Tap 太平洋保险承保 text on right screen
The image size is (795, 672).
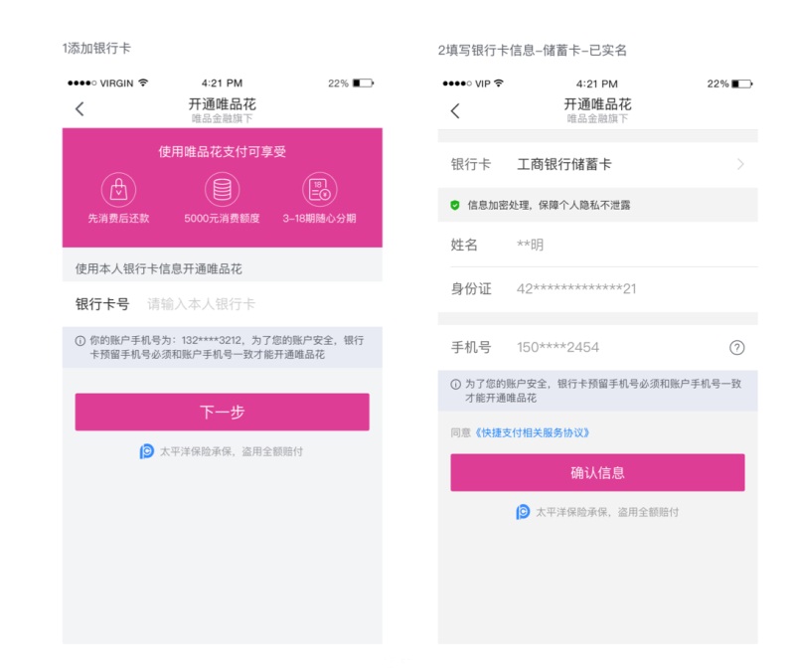(607, 512)
